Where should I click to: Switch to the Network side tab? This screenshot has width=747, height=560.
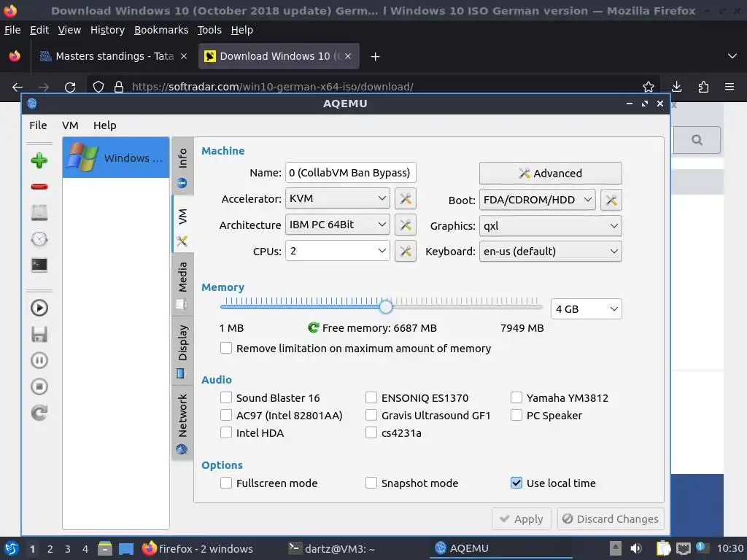182,423
